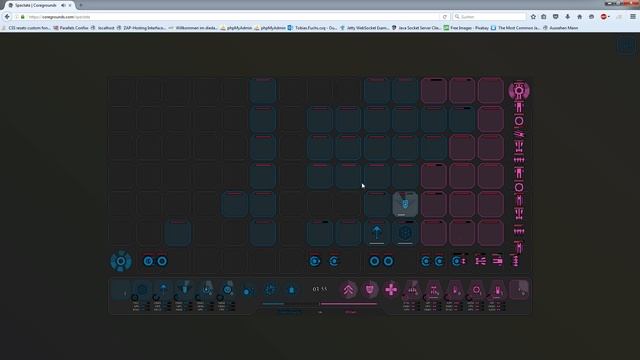Viewport: 640px width, 360px height.
Task: Open the The Most Common Ja... bookmark
Action: click(x=516, y=28)
